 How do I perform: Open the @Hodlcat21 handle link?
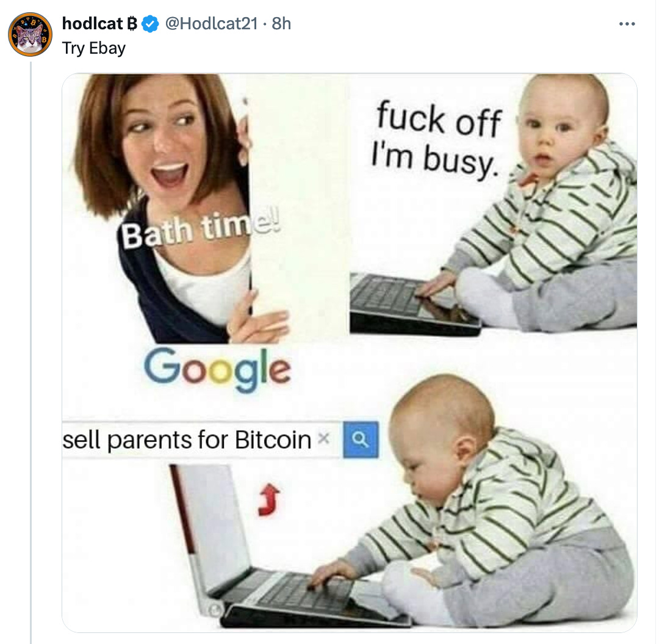(x=211, y=23)
